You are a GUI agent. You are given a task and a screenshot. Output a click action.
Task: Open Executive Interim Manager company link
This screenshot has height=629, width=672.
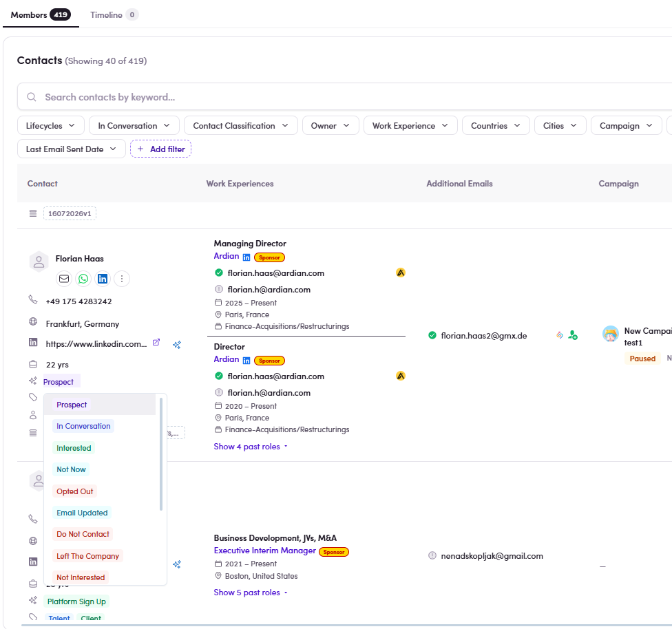[x=265, y=551]
